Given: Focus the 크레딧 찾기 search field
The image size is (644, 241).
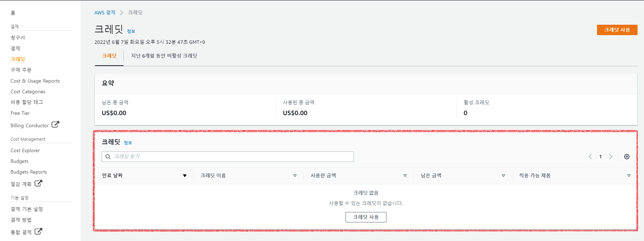Looking at the screenshot, I should pos(232,157).
